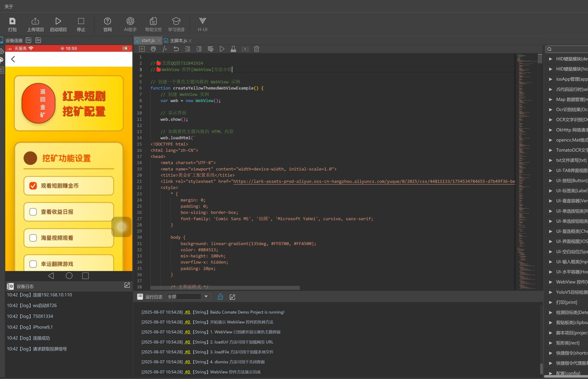Click the new file plus icon in editor toolbar
The image size is (588, 379).
point(142,49)
